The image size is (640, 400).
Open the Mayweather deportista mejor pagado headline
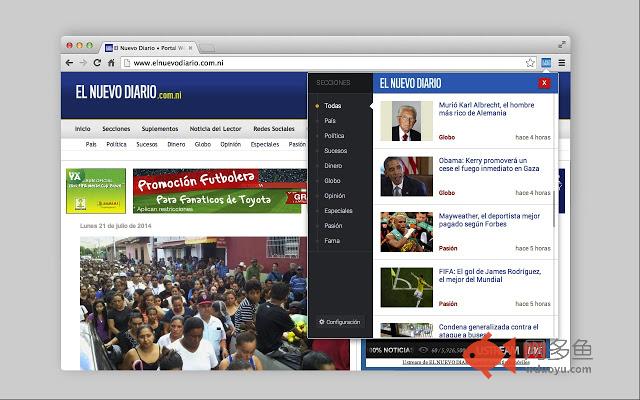pyautogui.click(x=489, y=220)
